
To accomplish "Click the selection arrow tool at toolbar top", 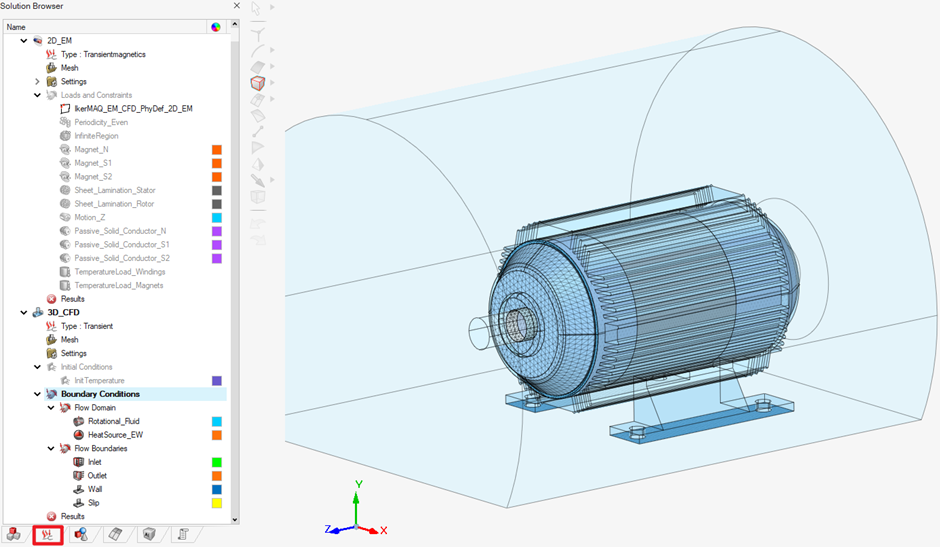I will coord(256,8).
